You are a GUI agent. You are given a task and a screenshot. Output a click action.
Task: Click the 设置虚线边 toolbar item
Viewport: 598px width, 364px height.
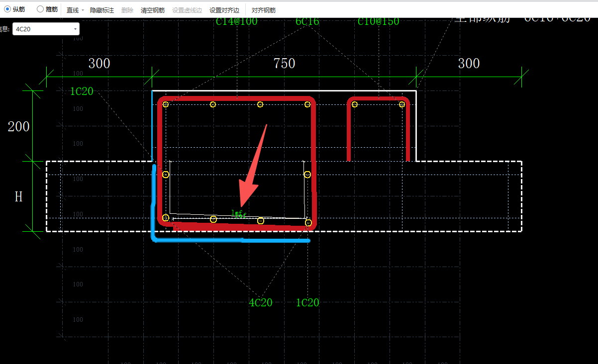click(x=187, y=10)
